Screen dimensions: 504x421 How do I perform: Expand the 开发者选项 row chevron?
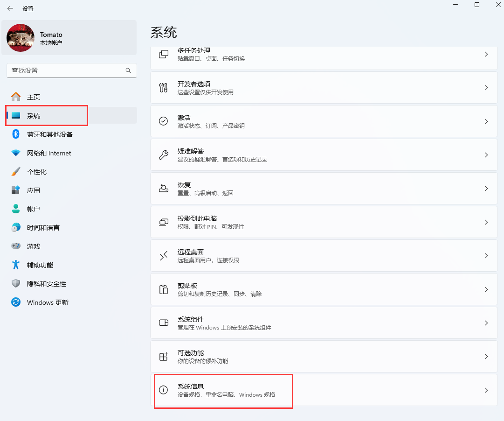pos(486,88)
